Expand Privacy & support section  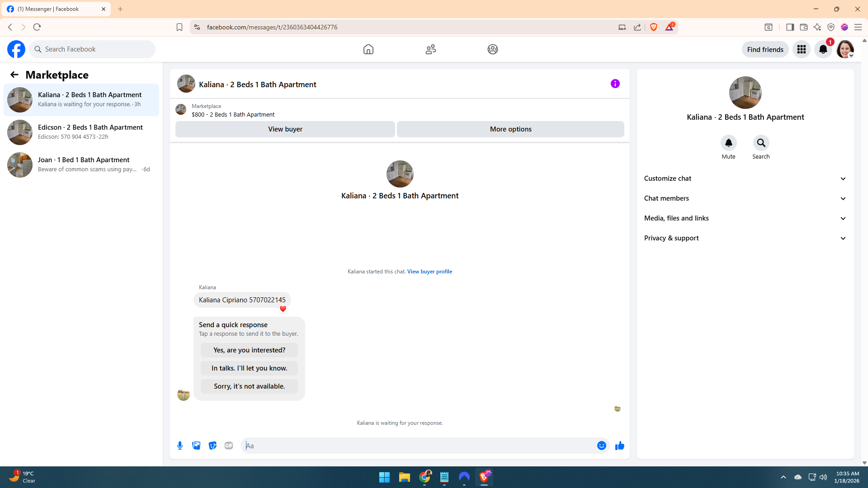coord(745,238)
